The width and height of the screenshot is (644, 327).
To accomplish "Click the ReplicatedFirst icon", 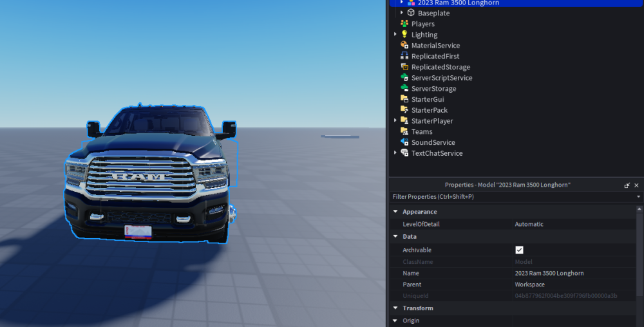I will tap(404, 56).
